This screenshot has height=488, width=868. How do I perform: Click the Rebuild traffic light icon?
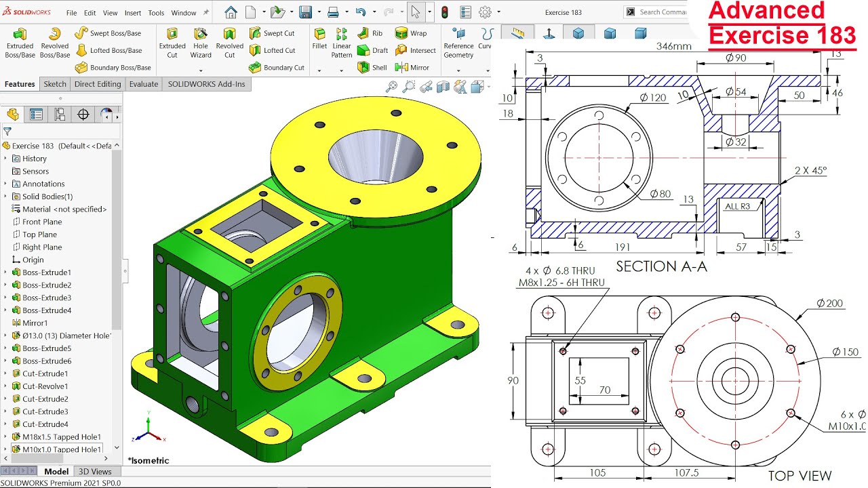pyautogui.click(x=445, y=12)
